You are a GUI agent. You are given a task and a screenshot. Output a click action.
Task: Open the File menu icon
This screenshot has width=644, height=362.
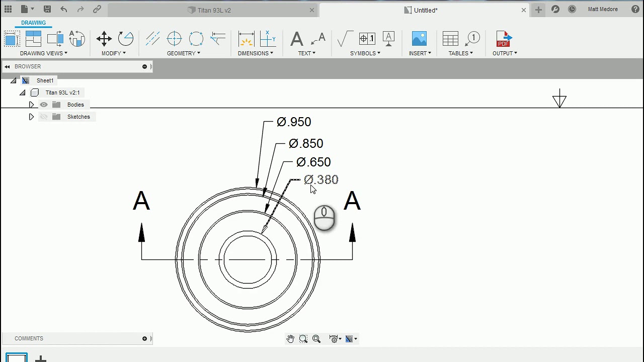point(27,9)
